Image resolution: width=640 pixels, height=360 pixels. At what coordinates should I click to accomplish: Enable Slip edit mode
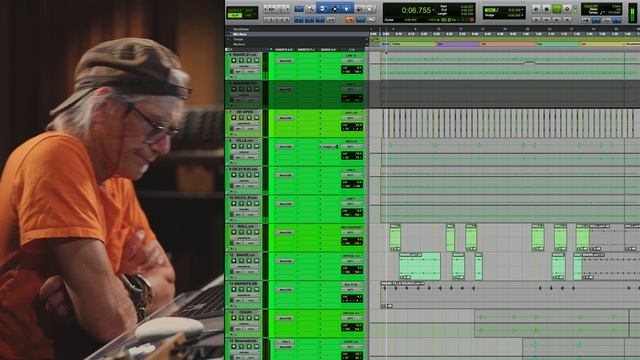coord(235,16)
